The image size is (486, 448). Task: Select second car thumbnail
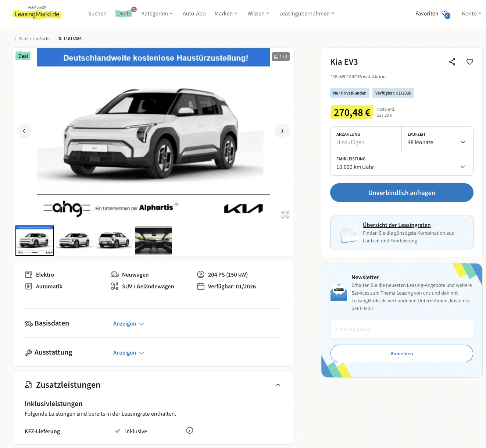[x=74, y=241]
